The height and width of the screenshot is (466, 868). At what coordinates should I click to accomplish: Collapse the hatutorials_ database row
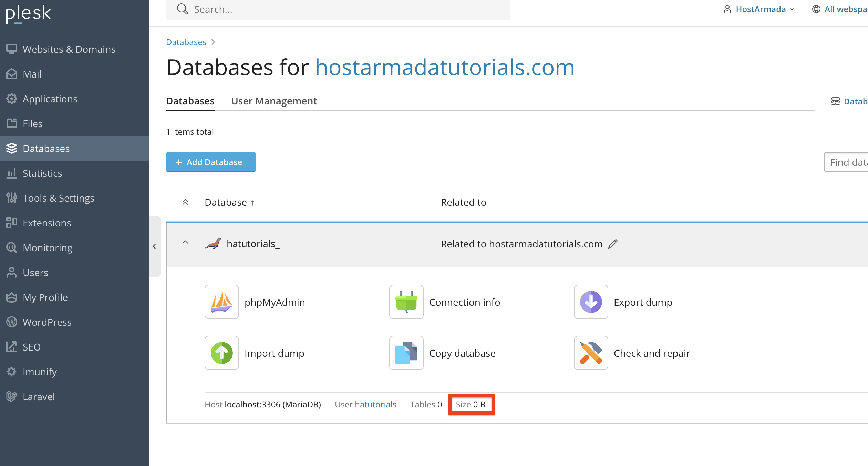pyautogui.click(x=185, y=242)
